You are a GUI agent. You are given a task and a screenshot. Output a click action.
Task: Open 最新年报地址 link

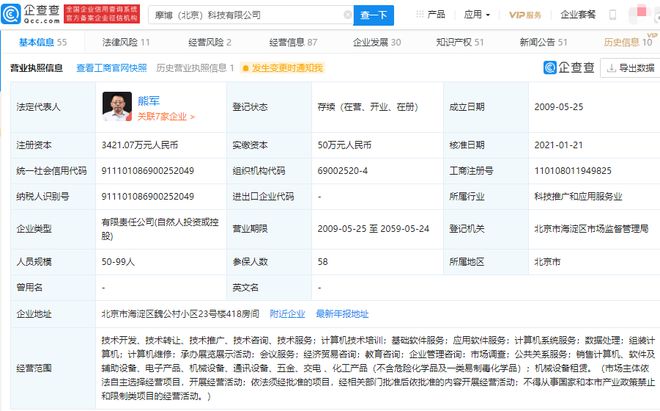pyautogui.click(x=342, y=314)
